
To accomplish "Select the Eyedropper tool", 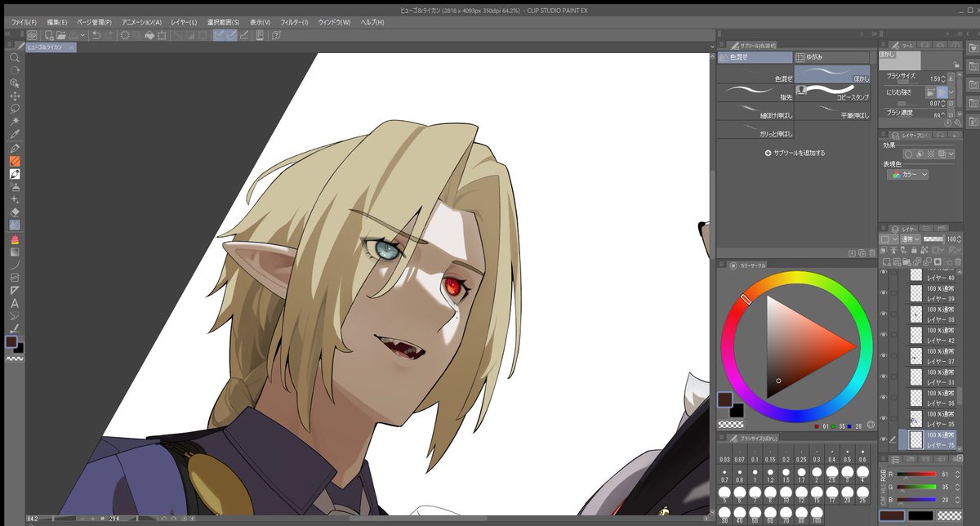I will tap(15, 133).
